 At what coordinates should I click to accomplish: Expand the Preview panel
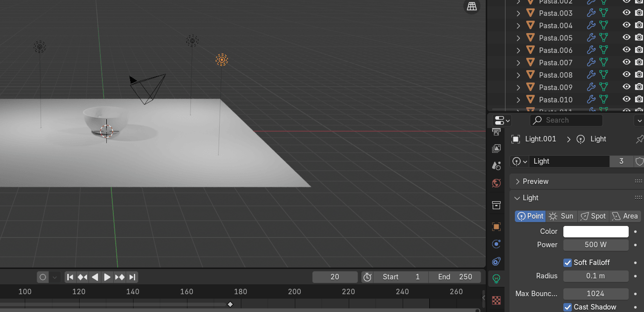518,181
